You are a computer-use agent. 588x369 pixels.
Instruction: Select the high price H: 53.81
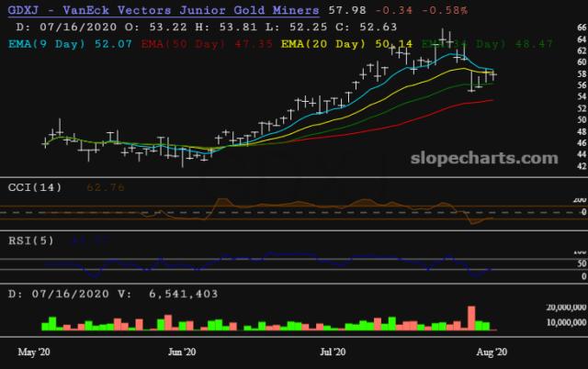pos(226,27)
